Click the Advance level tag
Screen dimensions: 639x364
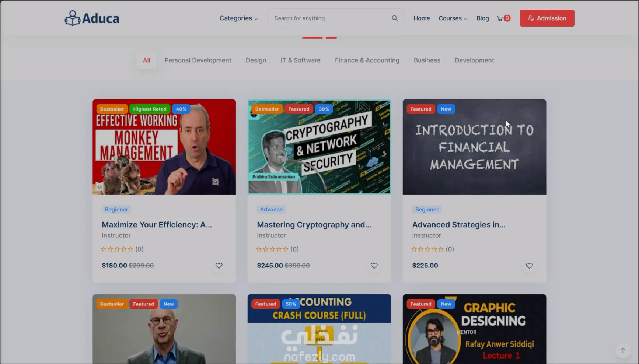(x=272, y=210)
